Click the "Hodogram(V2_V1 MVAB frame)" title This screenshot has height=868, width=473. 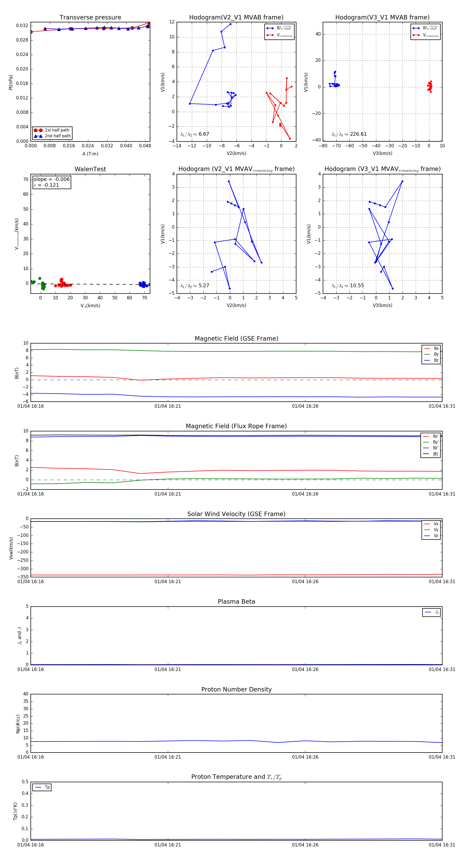point(236,18)
